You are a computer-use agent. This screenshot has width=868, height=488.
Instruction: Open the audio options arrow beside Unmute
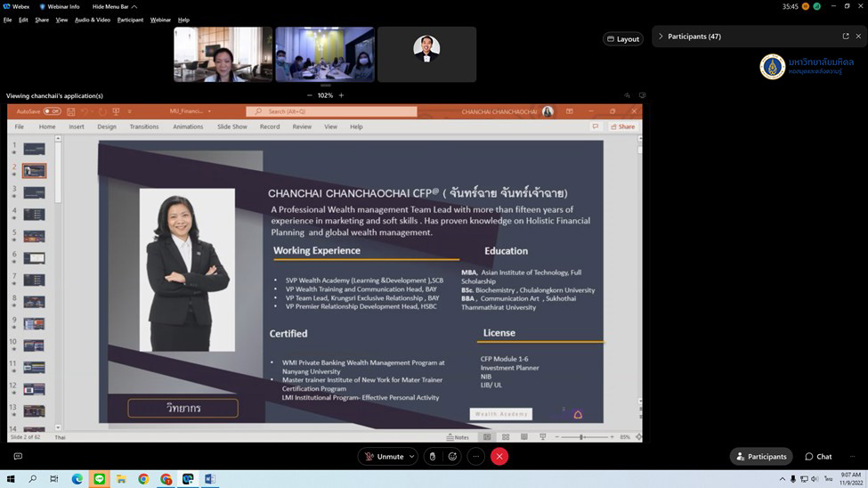tap(411, 457)
